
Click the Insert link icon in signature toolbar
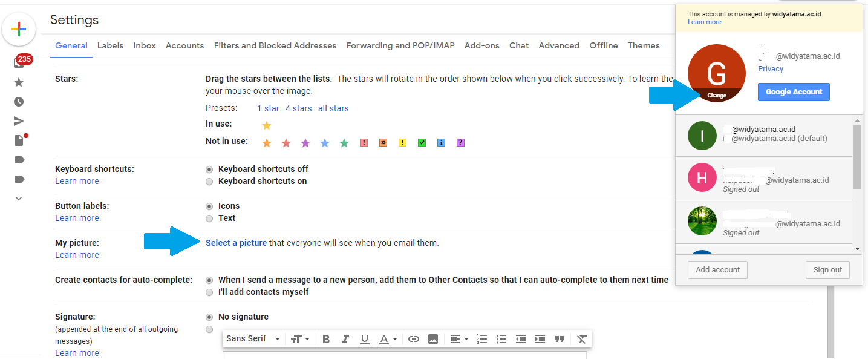[414, 339]
